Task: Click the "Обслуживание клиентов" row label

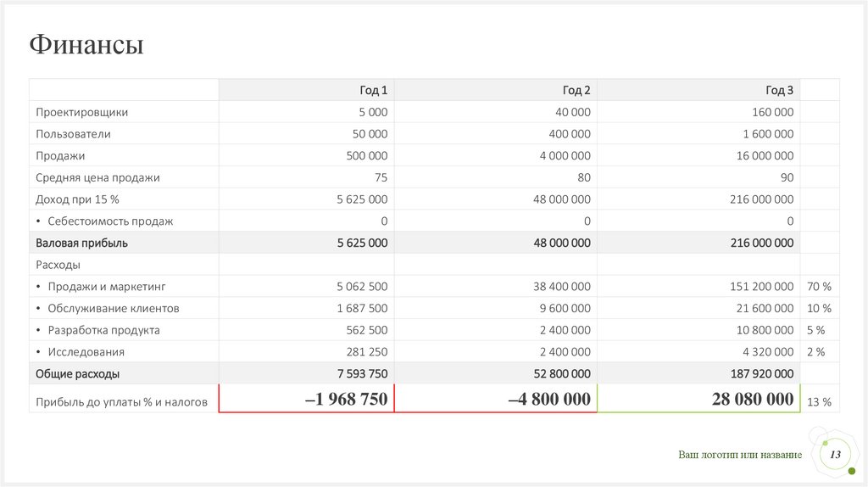Action: 113,309
